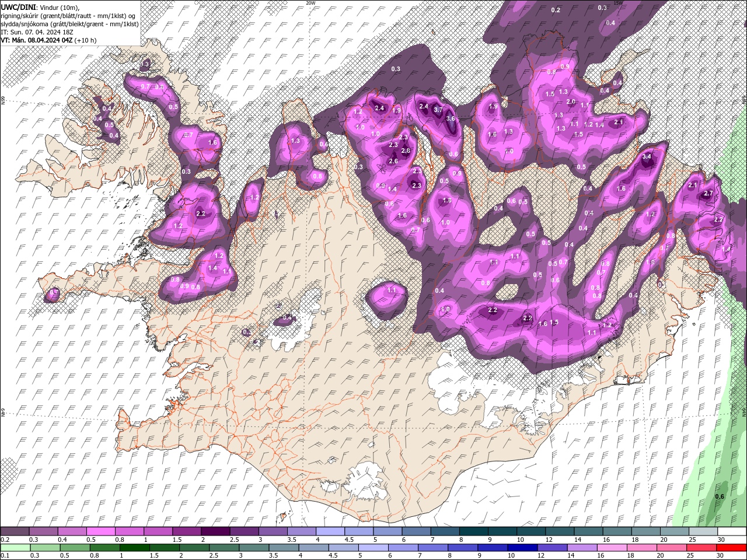This screenshot has width=747, height=560.
Task: Click the black 0.6 value in green rain area
Action: (x=720, y=496)
